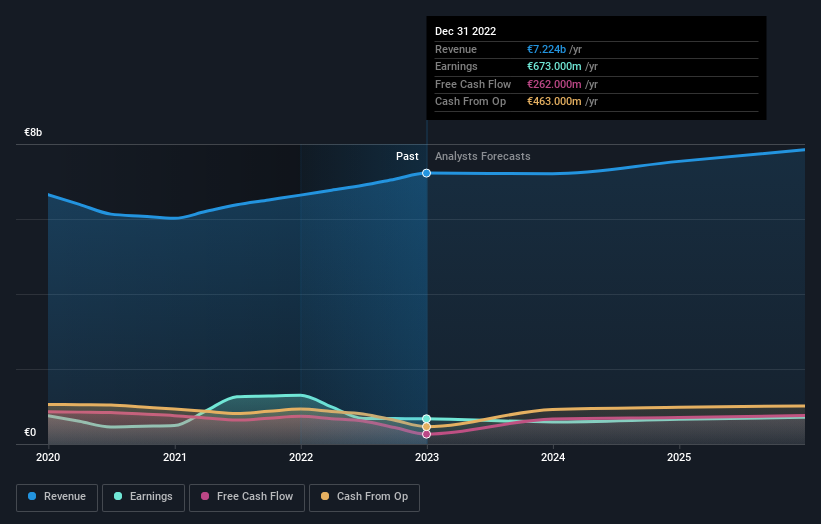Click the Cash From Op label in tooltip

pyautogui.click(x=470, y=102)
